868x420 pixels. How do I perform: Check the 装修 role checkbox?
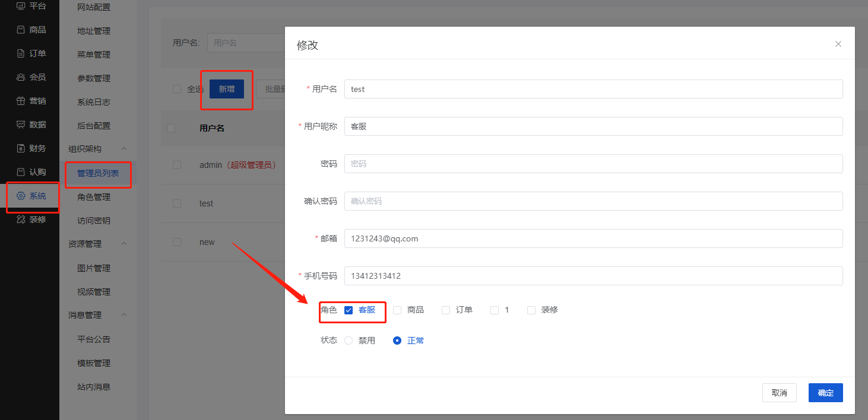[x=531, y=310]
